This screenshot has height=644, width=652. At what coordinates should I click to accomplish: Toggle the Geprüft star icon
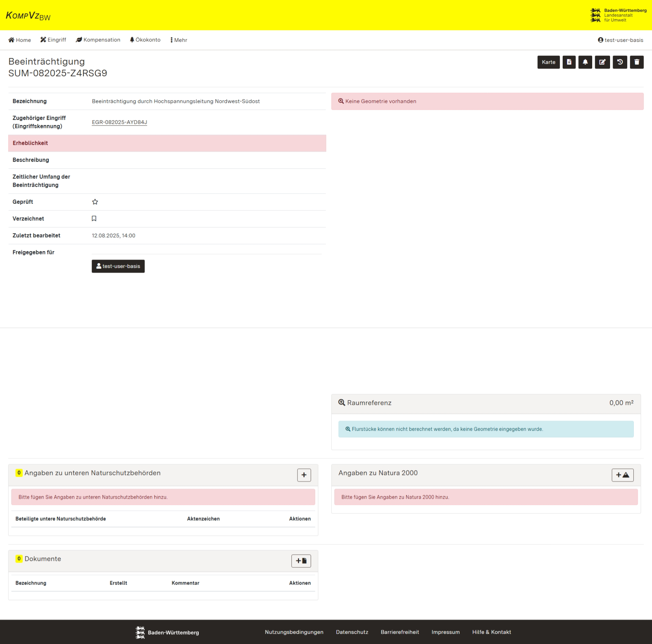point(95,202)
